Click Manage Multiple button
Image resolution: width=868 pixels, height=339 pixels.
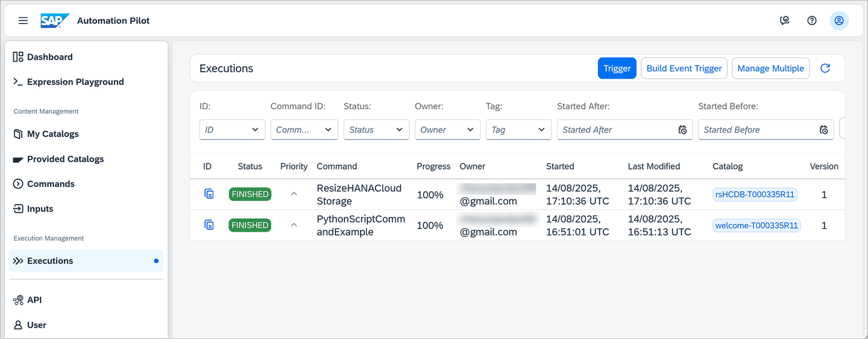click(x=770, y=68)
